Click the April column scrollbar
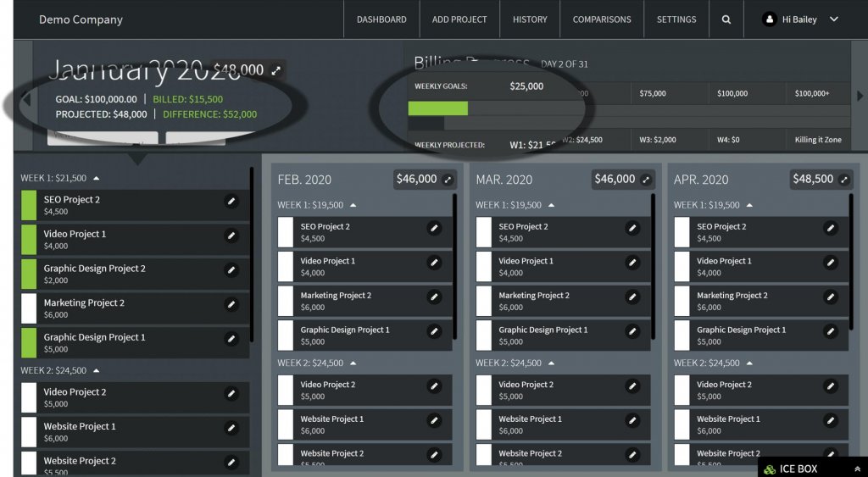 pyautogui.click(x=851, y=263)
